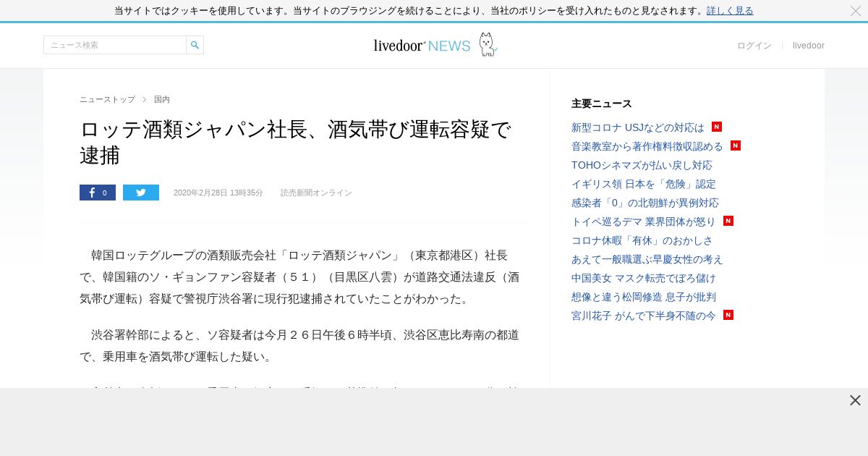The height and width of the screenshot is (456, 868).
Task: Close the bottom advertisement panel
Action: coord(855,400)
